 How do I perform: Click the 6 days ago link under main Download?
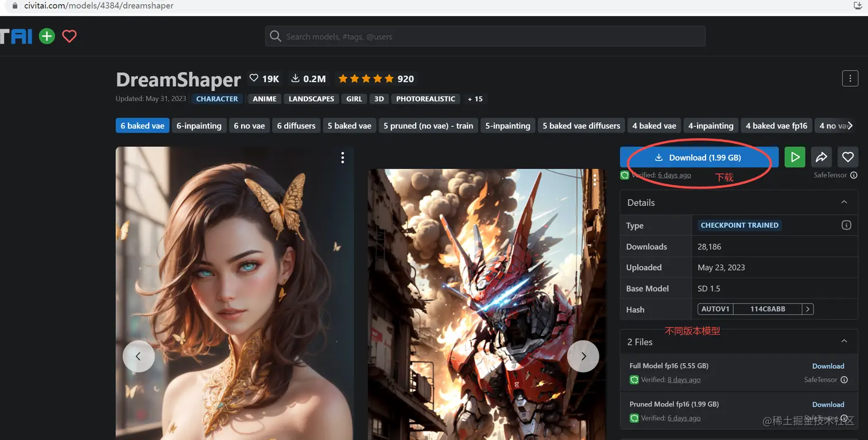675,176
